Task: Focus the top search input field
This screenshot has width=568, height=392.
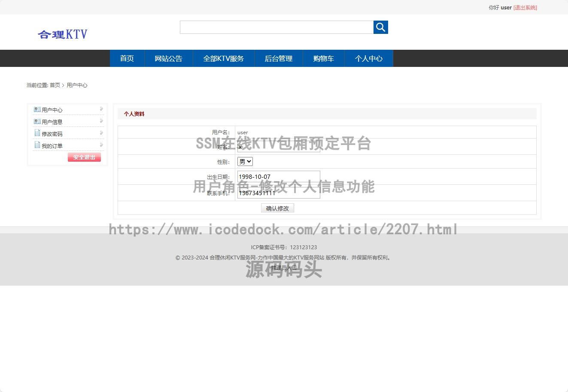Action: 277,27
